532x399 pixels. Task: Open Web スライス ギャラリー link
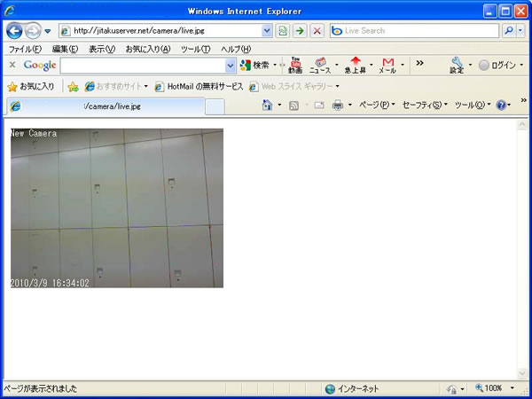293,87
